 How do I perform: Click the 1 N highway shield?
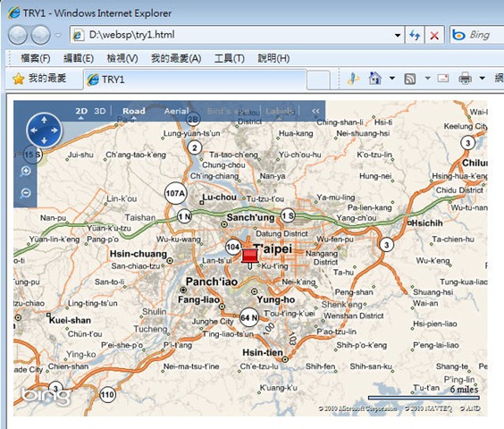[185, 216]
